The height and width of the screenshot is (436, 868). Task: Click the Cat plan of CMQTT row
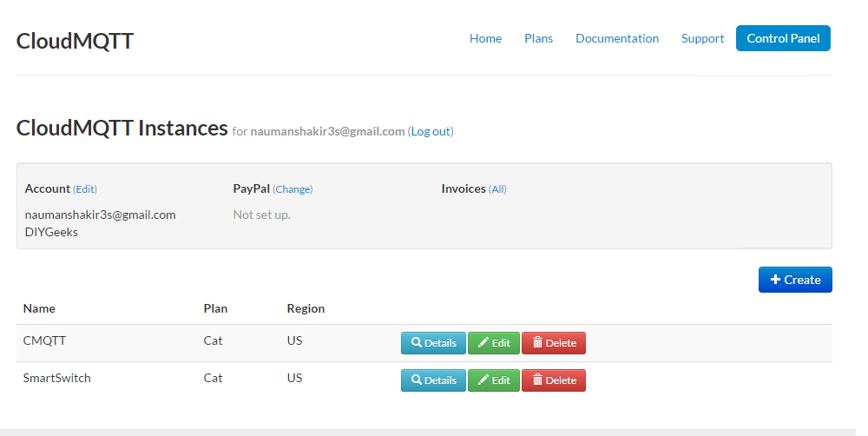coord(213,340)
